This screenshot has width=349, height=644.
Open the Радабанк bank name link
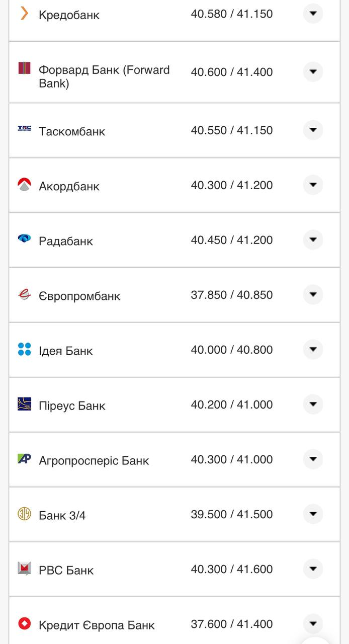(66, 241)
